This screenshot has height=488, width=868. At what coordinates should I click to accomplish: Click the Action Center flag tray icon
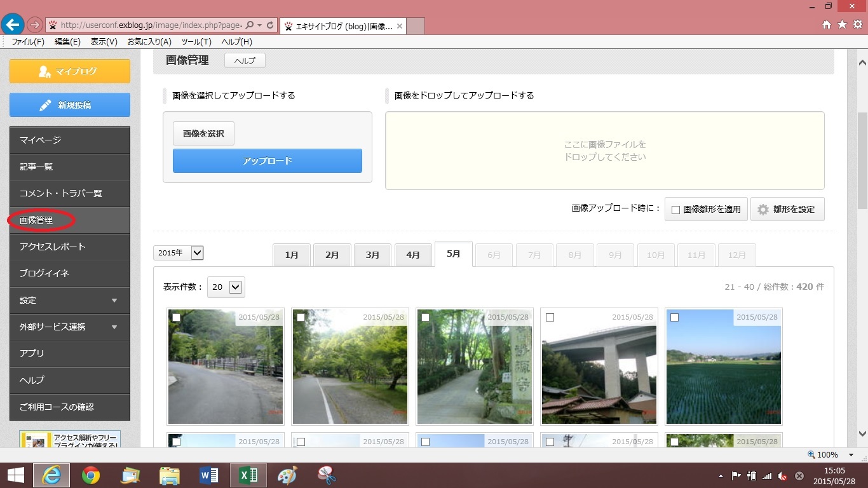(736, 476)
